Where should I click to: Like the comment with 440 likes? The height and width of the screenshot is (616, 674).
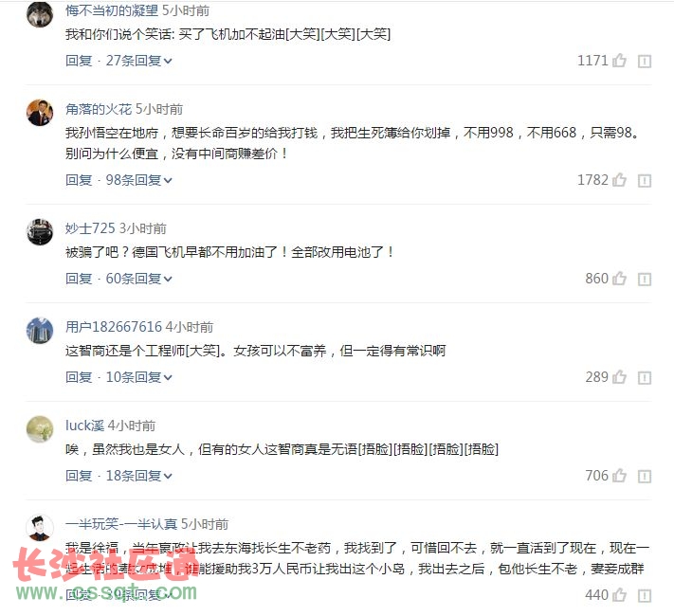(x=619, y=595)
